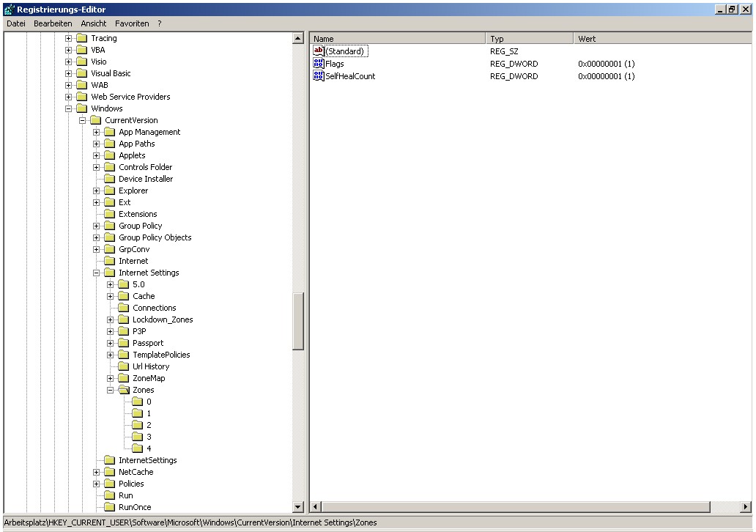Click the Flags DWORD value icon
Screen dimensions: 756x532
(319, 64)
